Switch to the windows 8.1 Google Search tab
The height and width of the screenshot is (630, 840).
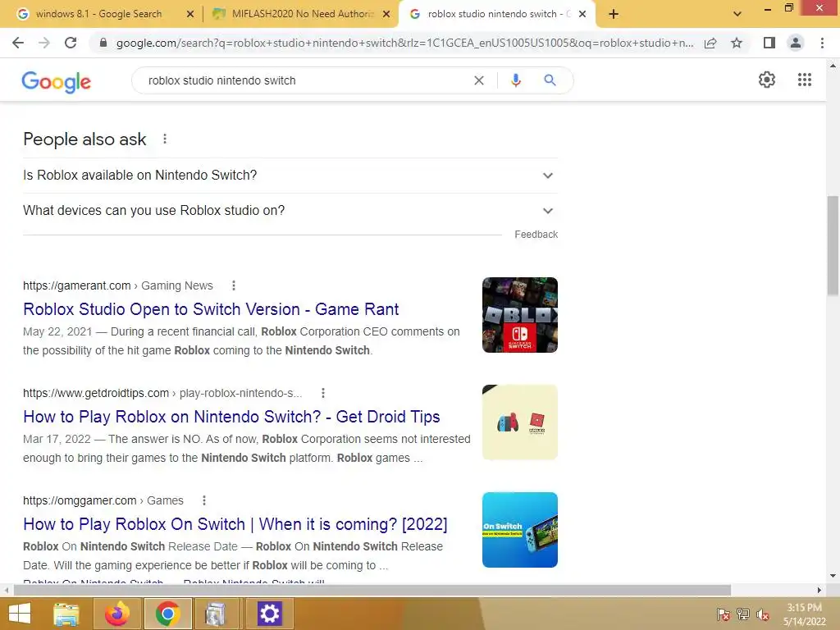(x=99, y=14)
